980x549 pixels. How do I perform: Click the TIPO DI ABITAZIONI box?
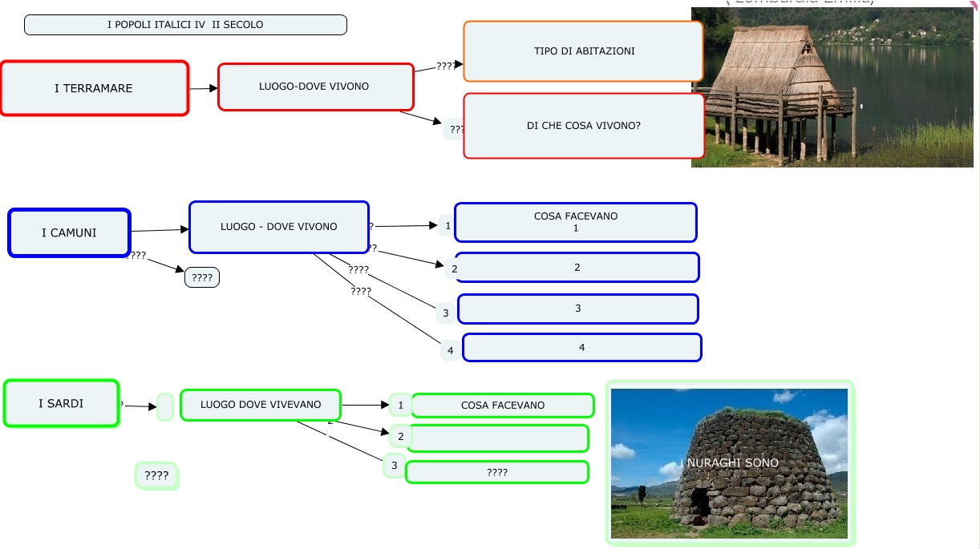583,51
